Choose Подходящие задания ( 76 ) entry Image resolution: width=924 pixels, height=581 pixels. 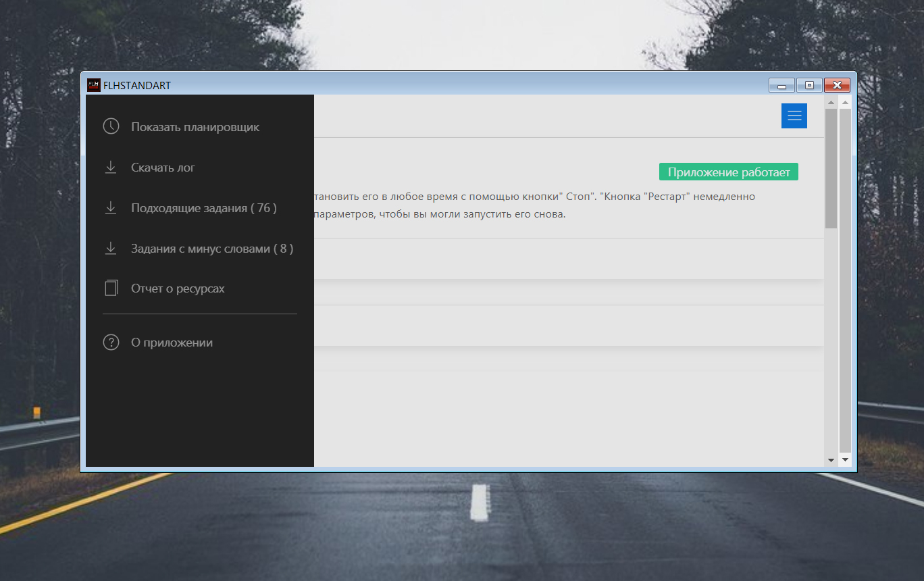[x=204, y=208]
